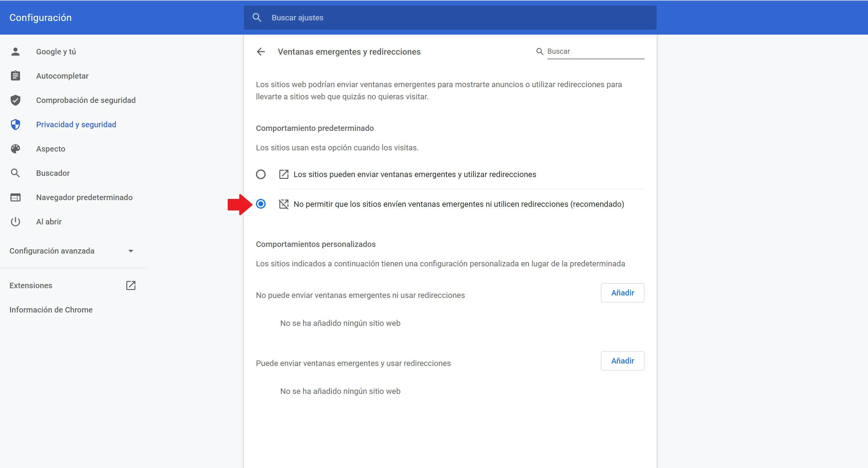Open Información de Chrome
The image size is (868, 468).
coord(51,309)
